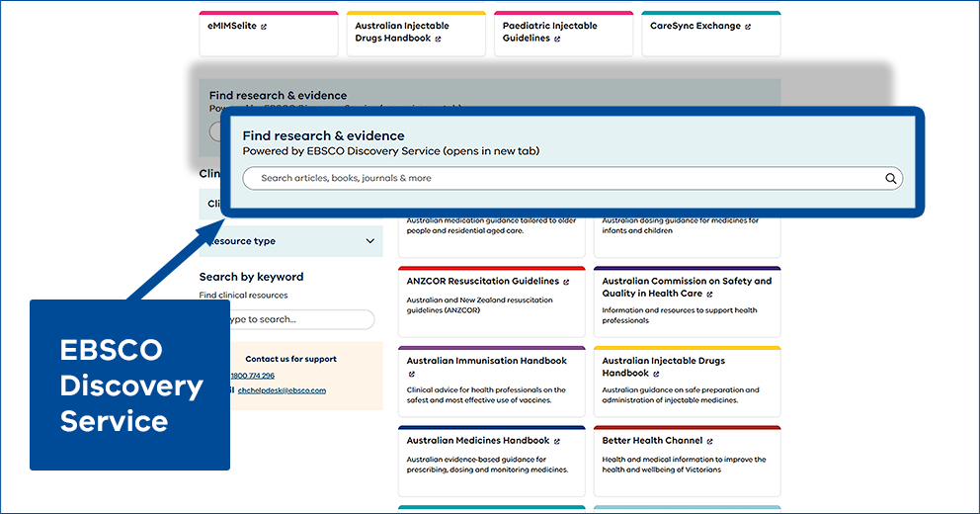This screenshot has width=980, height=514.
Task: Click external-link icon beside ANZCOR Resuscitation Guidelines
Action: tap(566, 282)
